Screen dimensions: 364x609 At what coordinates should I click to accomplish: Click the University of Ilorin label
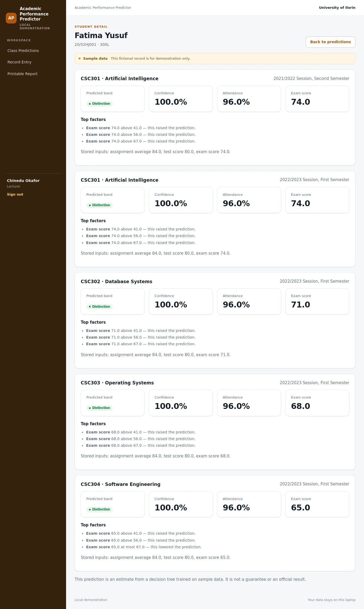pyautogui.click(x=337, y=8)
